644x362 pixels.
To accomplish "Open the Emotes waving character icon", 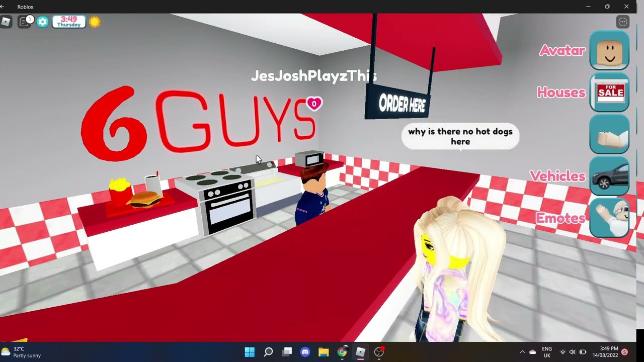I will (x=609, y=218).
